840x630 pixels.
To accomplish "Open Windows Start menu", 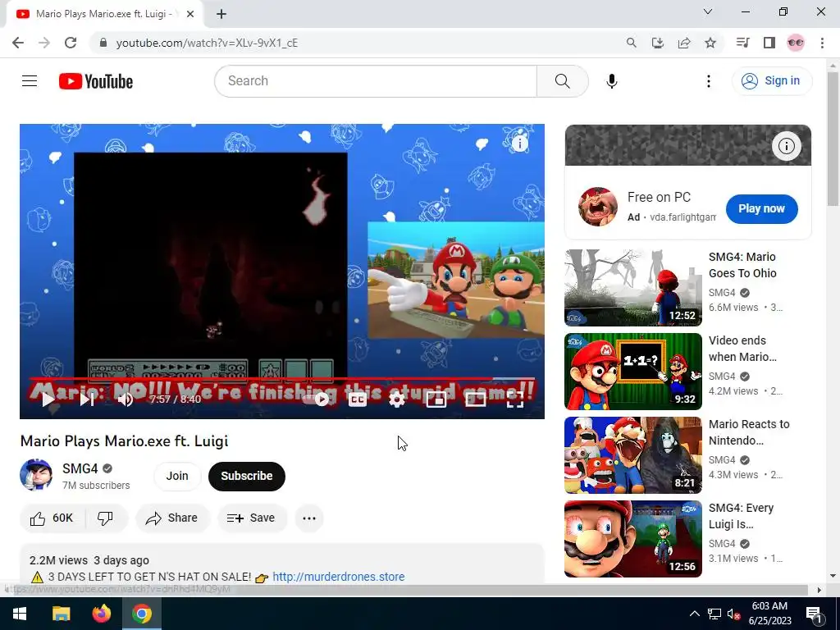I will click(20, 614).
